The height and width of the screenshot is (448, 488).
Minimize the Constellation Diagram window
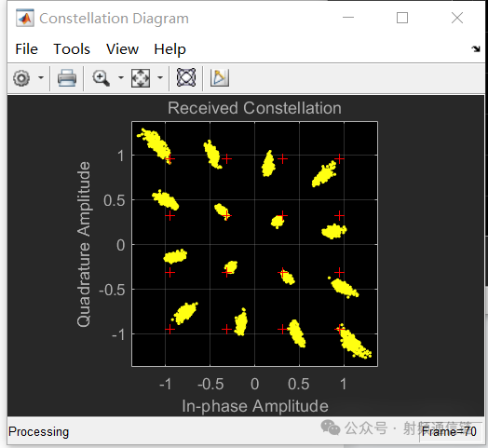point(348,18)
